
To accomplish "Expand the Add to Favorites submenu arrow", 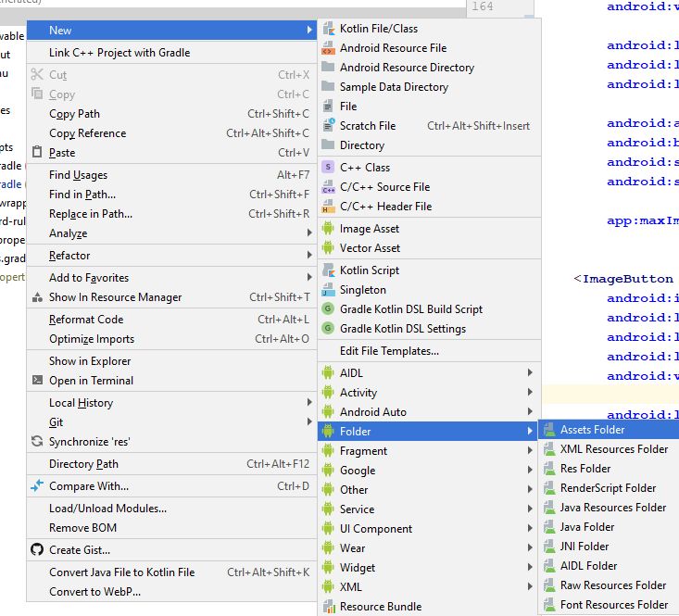I will 309,277.
